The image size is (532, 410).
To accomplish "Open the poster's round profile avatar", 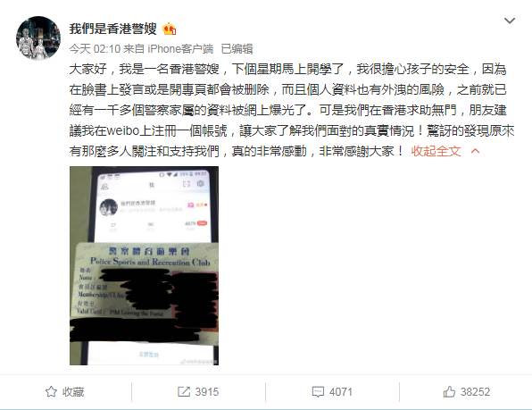I will coord(38,38).
